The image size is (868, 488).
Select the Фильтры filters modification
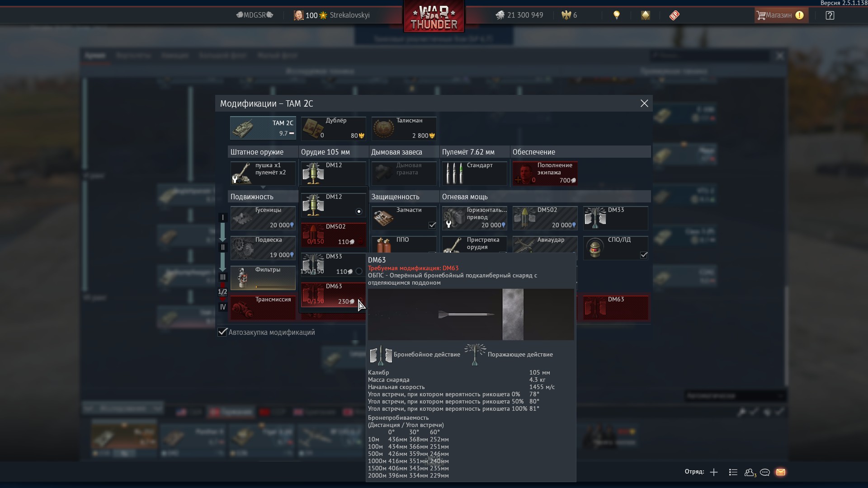coord(263,278)
